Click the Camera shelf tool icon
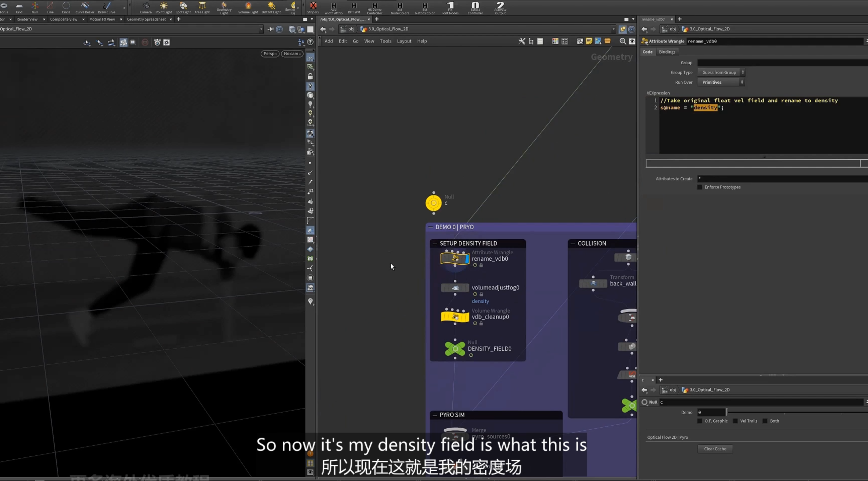This screenshot has width=868, height=481. pos(146,7)
